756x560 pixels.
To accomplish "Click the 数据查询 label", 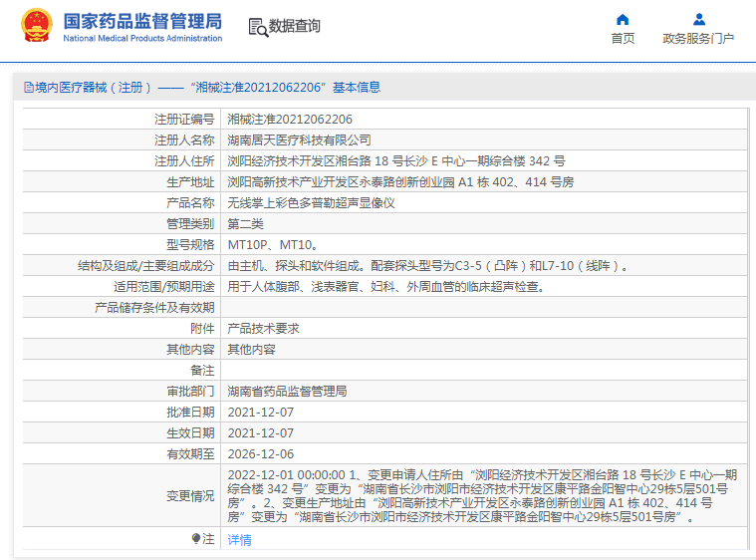I will point(295,26).
